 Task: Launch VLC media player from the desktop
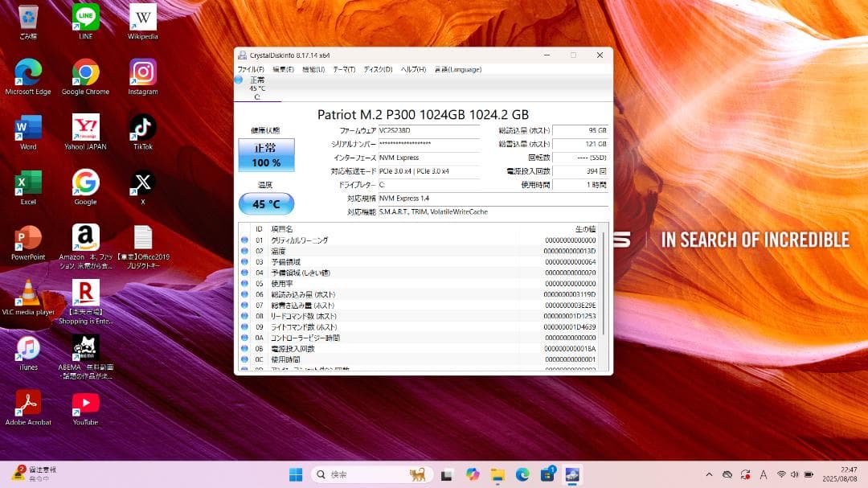28,291
